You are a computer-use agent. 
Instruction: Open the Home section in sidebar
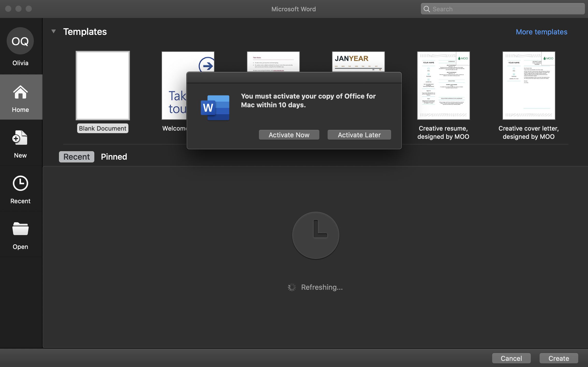point(21,97)
